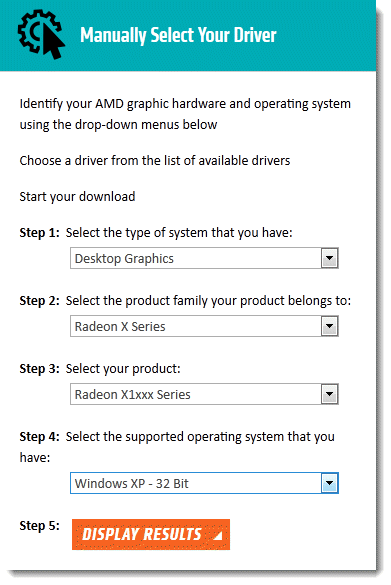Expand the Windows XP - 32 Bit dropdown arrow
The image size is (391, 585).
coord(329,483)
